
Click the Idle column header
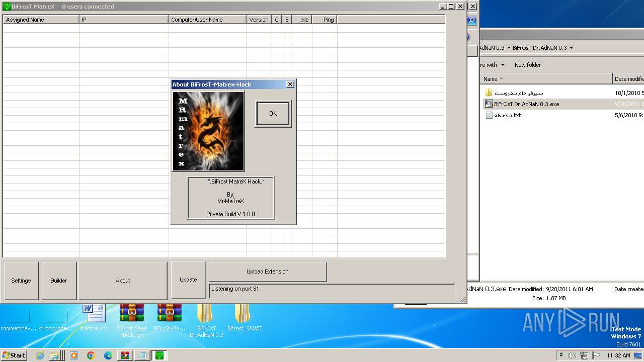[302, 20]
